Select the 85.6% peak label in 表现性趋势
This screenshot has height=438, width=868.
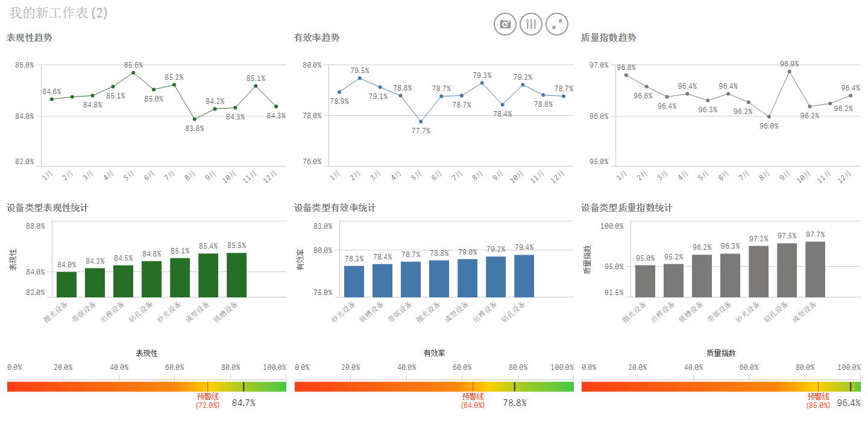(133, 65)
